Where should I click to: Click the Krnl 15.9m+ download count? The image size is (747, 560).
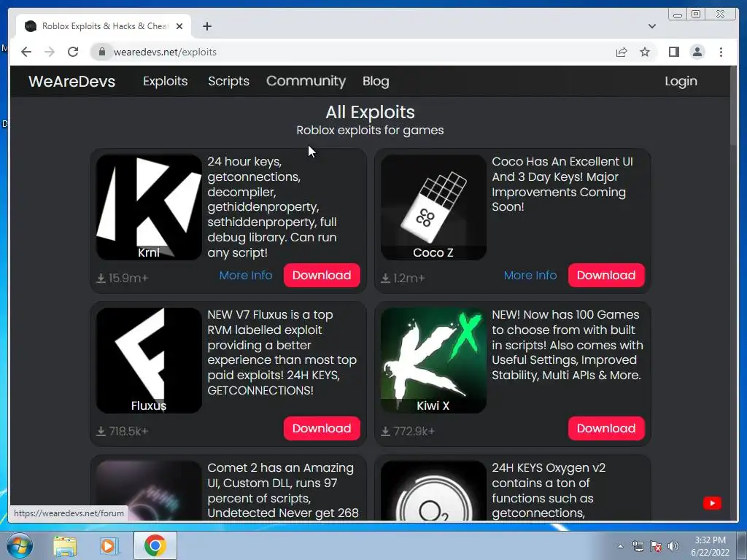coord(123,278)
